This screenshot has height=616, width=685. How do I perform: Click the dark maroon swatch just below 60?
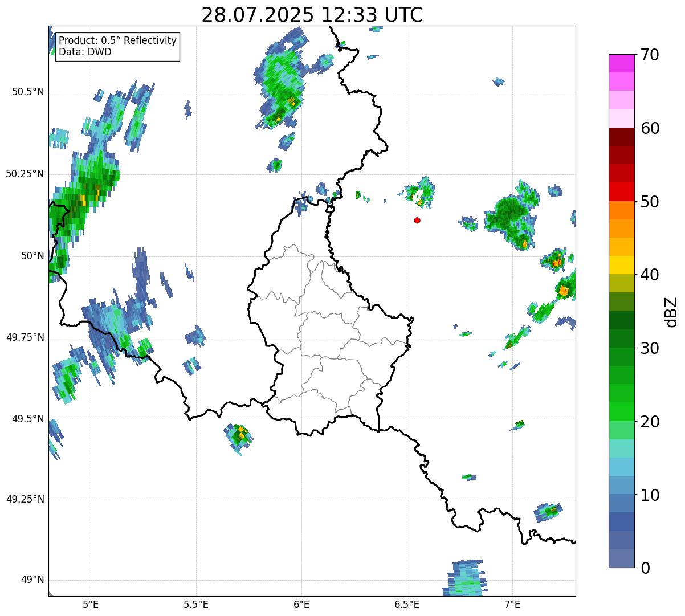pos(622,137)
